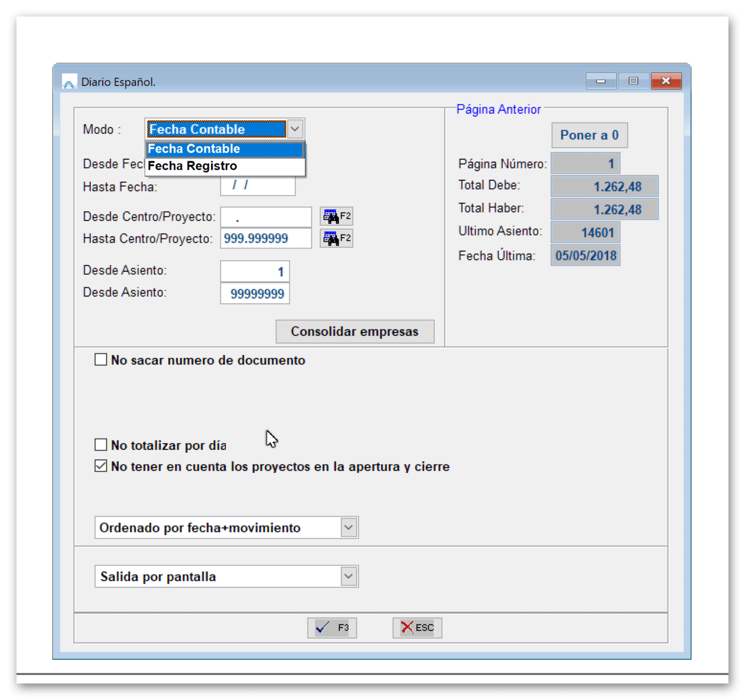
Task: Minimize the Diario Español window
Action: click(x=600, y=81)
